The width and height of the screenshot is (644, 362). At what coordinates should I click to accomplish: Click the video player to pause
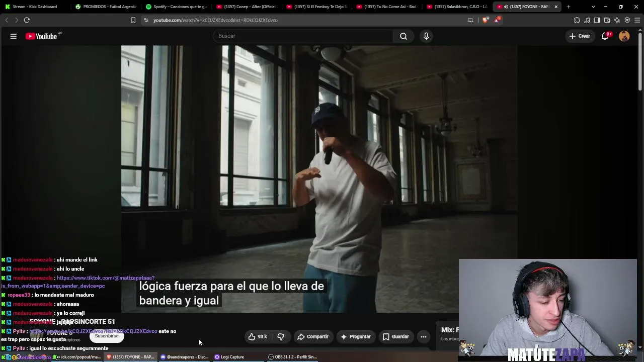[x=319, y=178]
